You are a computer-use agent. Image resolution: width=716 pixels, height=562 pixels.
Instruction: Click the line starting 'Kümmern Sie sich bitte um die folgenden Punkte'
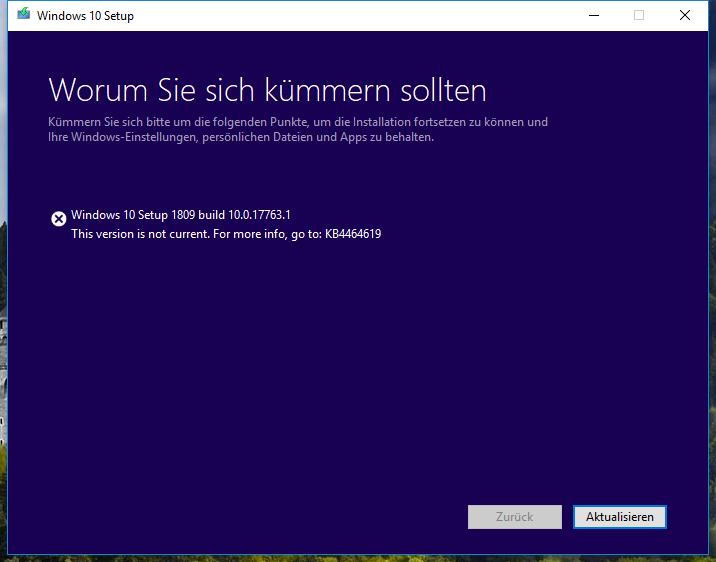coord(298,122)
